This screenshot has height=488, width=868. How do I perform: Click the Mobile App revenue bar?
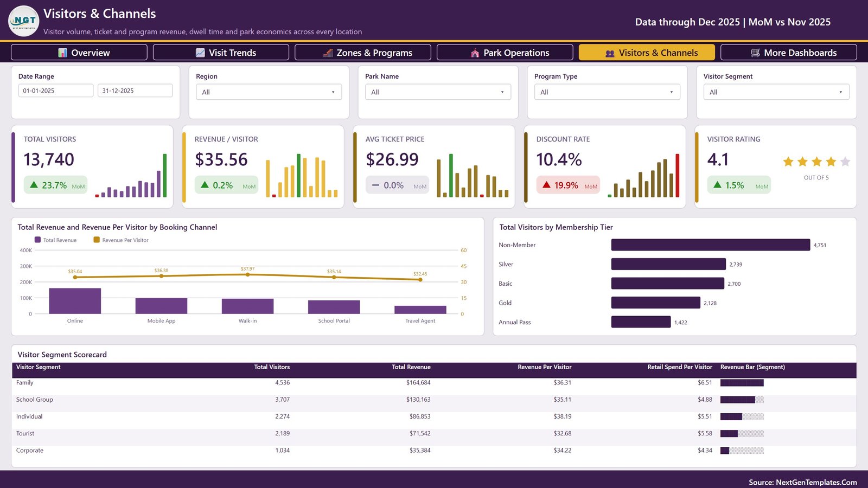pos(161,306)
